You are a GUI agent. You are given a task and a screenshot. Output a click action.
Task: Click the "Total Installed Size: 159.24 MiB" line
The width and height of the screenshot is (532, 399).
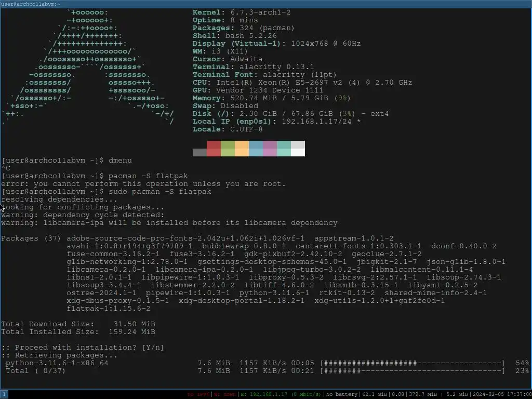[78, 332]
